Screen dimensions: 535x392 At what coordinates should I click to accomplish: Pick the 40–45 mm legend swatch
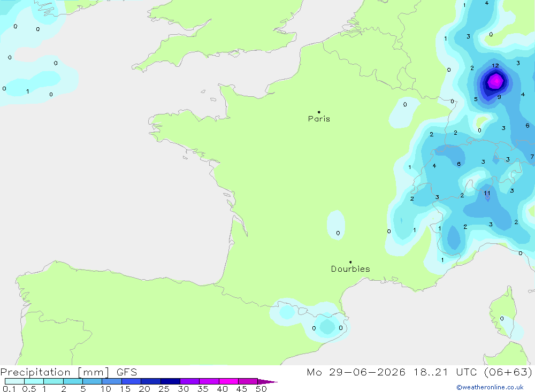coord(228,381)
